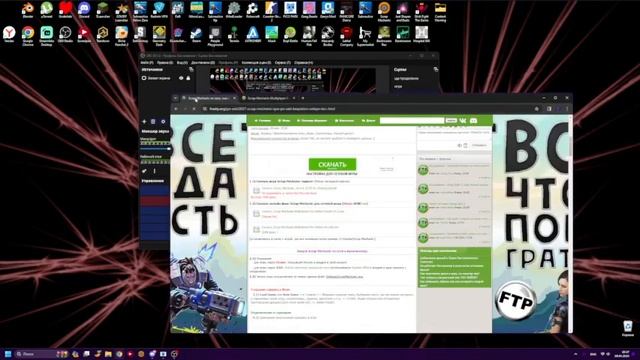Click the Discord icon on the site header

[473, 120]
